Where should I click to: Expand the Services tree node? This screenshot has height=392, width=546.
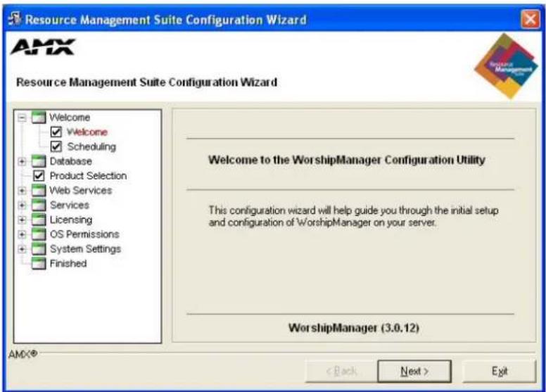(22, 206)
